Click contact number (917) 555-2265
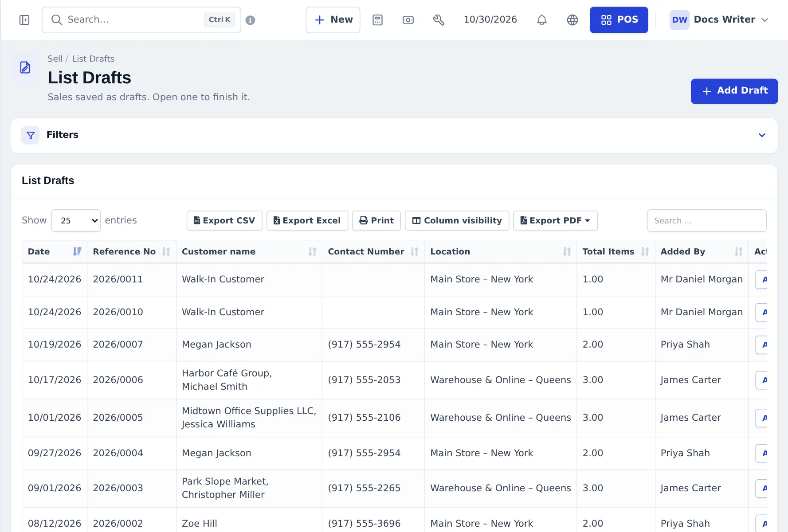The height and width of the screenshot is (532, 788). tap(364, 488)
